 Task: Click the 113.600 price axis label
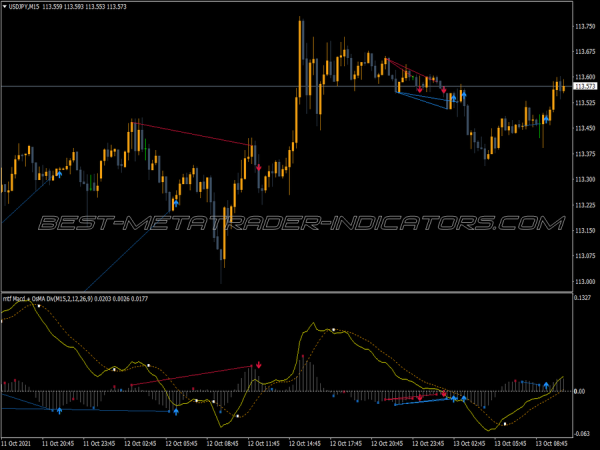coord(585,77)
